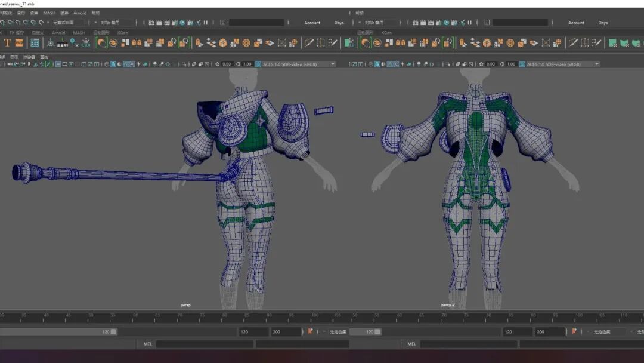The height and width of the screenshot is (363, 644).
Task: Click the first green mesh icon on the right shelf
Action: pyautogui.click(x=612, y=43)
